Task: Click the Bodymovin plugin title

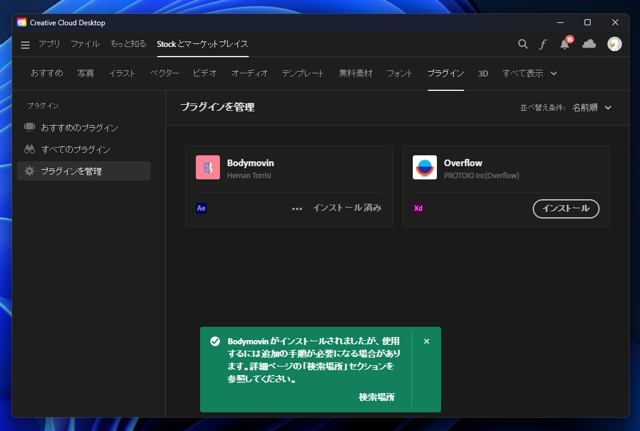Action: 251,163
